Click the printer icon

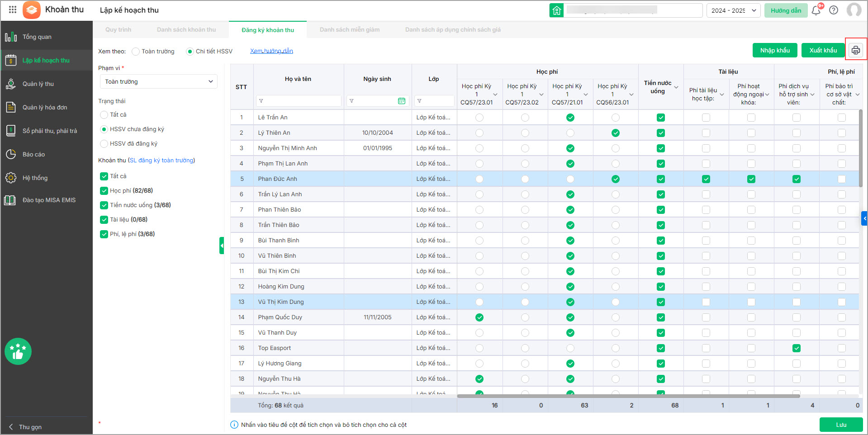tap(855, 50)
